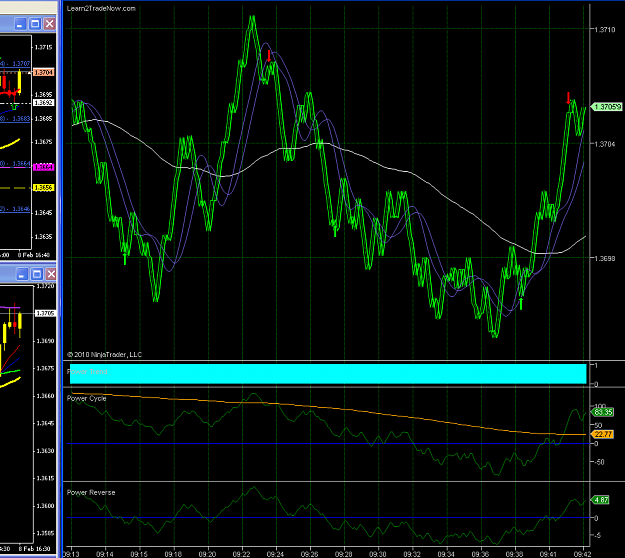This screenshot has height=558, width=625.
Task: Click the red sell arrow near the 09:24 peak
Action: click(x=269, y=56)
